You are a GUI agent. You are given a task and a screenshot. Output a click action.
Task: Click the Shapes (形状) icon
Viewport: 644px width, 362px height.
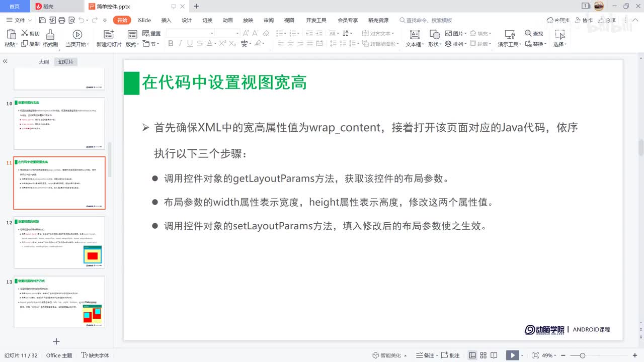[435, 34]
